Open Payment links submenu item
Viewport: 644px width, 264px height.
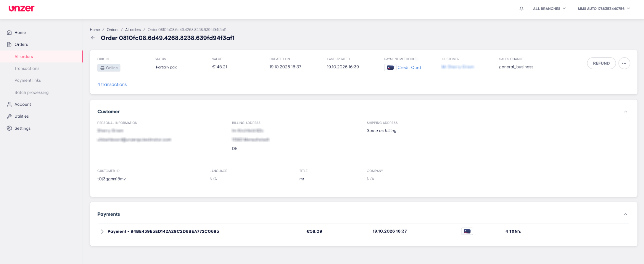[28, 80]
